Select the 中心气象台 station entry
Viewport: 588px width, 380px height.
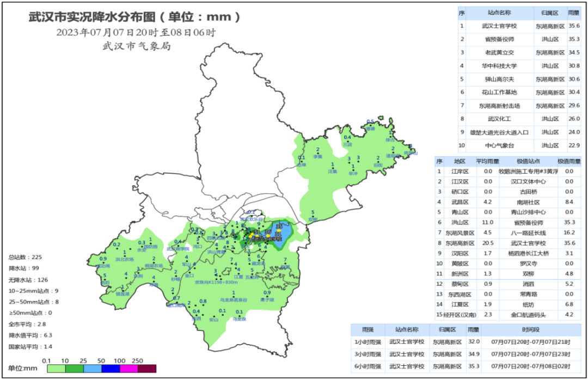499,145
